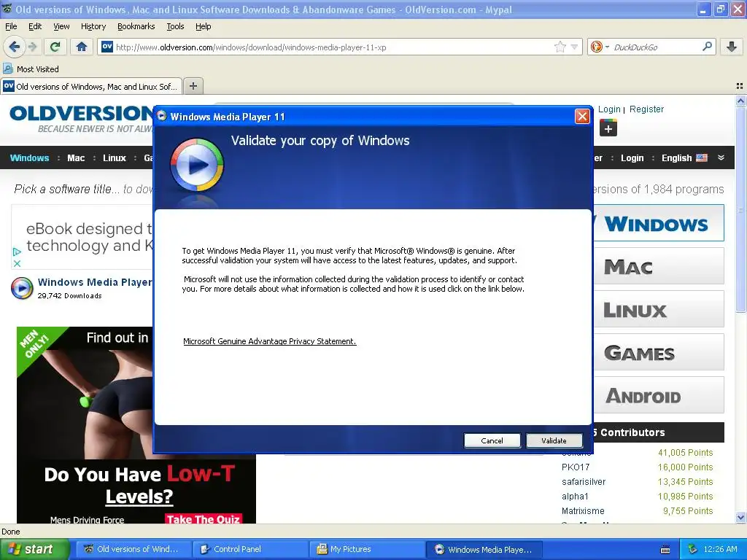This screenshot has width=747, height=560.
Task: Open the Most Visited bookmarks folder
Action: pyautogui.click(x=31, y=69)
